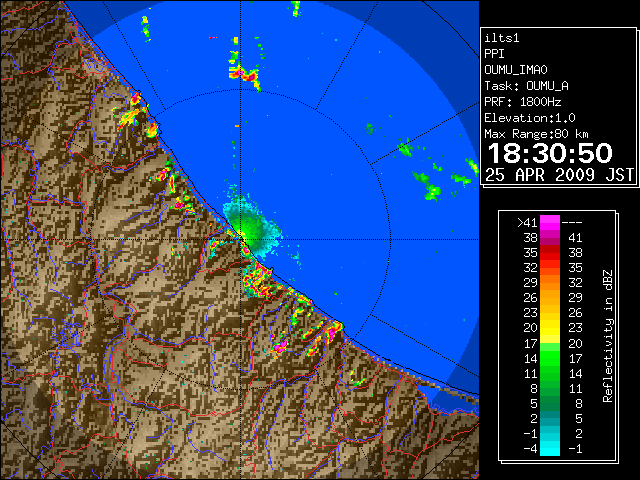Pick the bright magenta >41 dBZ swatch
Screen dimensions: 640x480
(550, 223)
